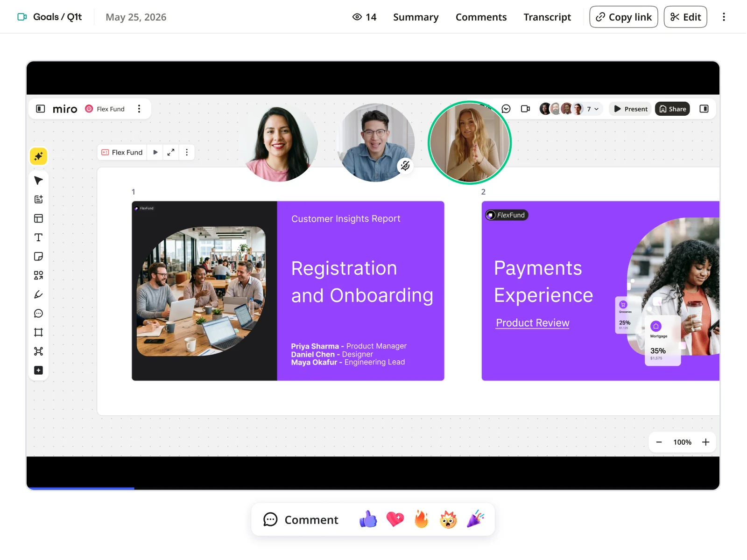Click the muted microphone badge on middle avatar
Screen dimensions: 747x560
coord(405,165)
